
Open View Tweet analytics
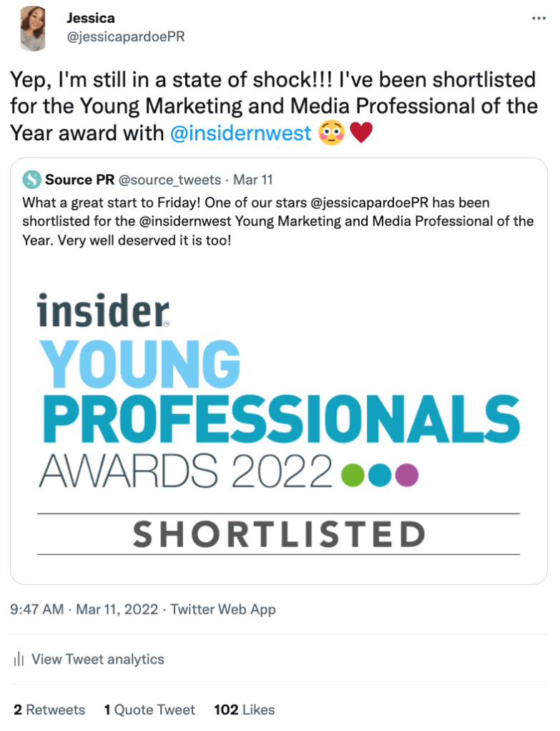[98, 659]
